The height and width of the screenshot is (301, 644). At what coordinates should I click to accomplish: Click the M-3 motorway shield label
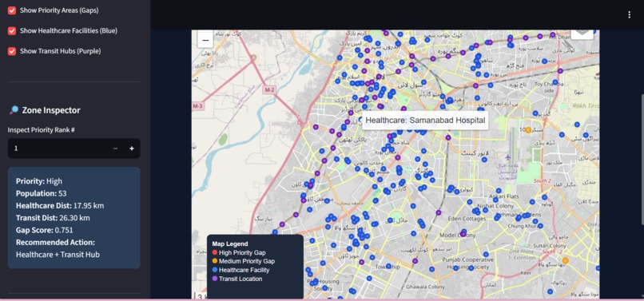197,106
